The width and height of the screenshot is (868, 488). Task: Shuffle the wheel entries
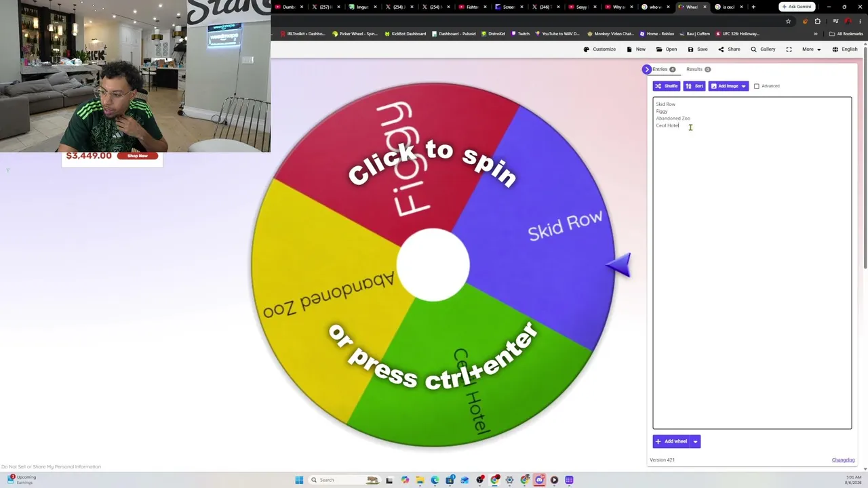pyautogui.click(x=666, y=86)
